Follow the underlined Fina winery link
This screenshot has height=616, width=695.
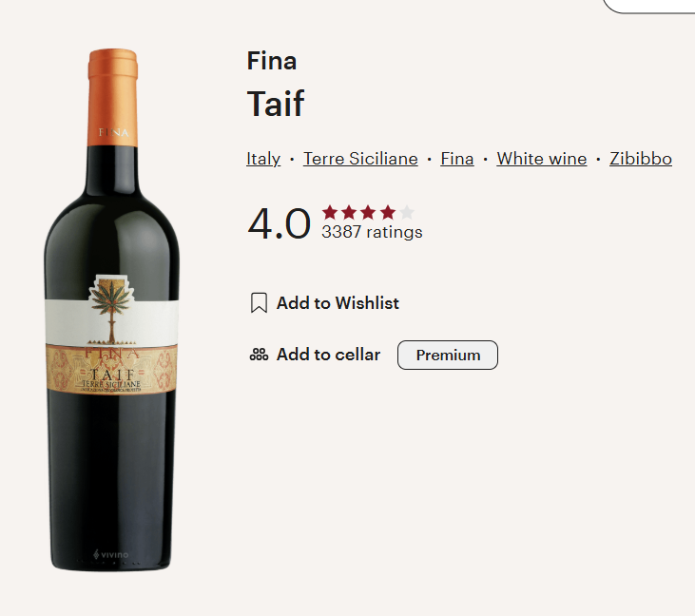[x=457, y=159]
